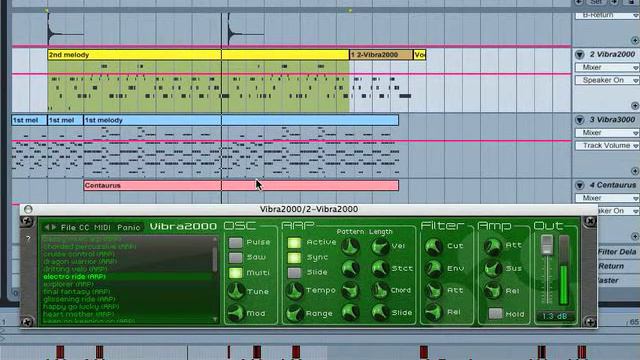Select the 1st melody clip
Viewport: 640px width, 360px height.
(x=241, y=120)
